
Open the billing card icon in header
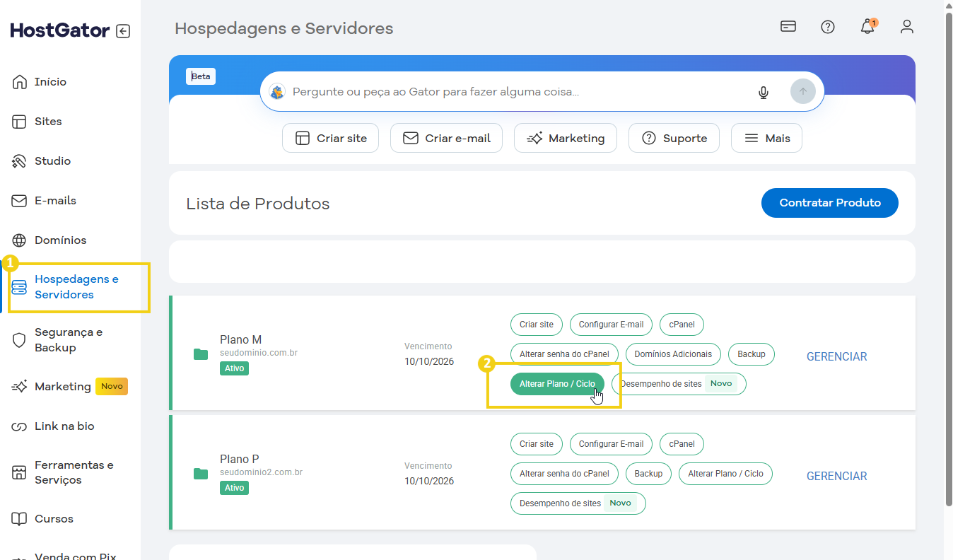coord(788,27)
